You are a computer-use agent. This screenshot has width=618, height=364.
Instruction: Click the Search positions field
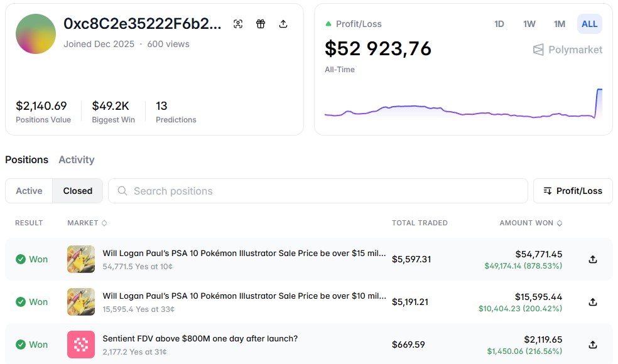[318, 191]
